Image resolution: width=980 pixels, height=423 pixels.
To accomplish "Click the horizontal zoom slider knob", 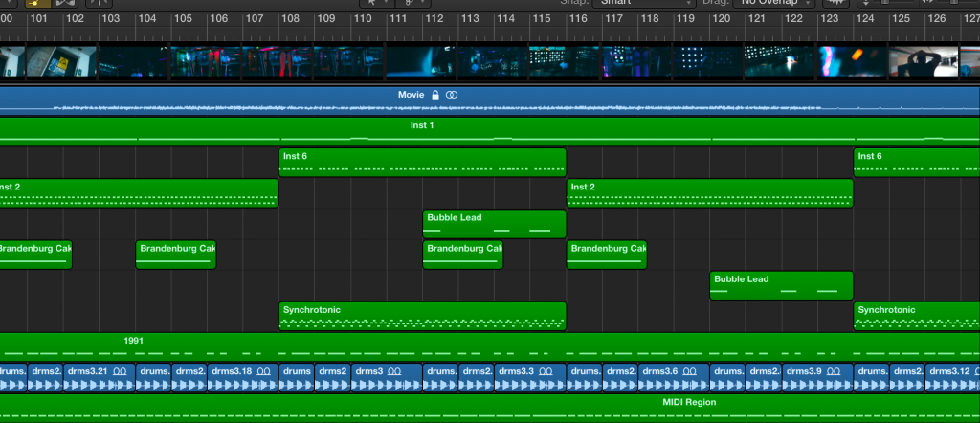I will pos(955,3).
